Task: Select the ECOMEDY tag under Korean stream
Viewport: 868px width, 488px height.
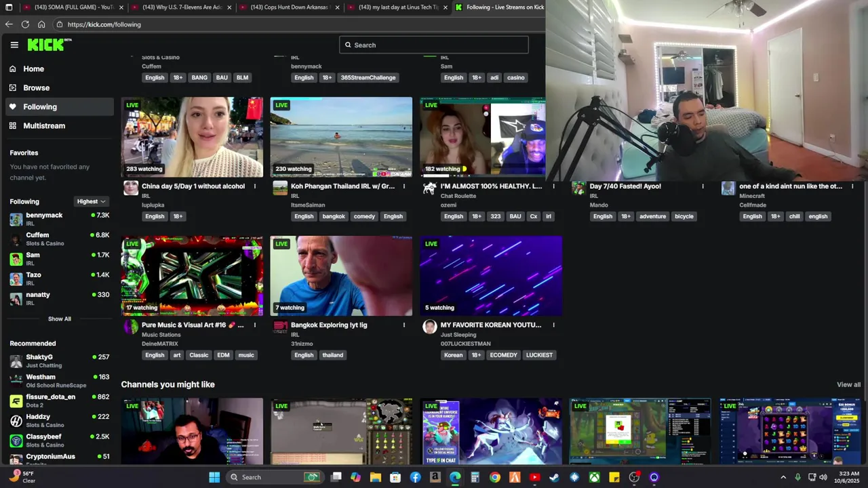Action: [503, 355]
